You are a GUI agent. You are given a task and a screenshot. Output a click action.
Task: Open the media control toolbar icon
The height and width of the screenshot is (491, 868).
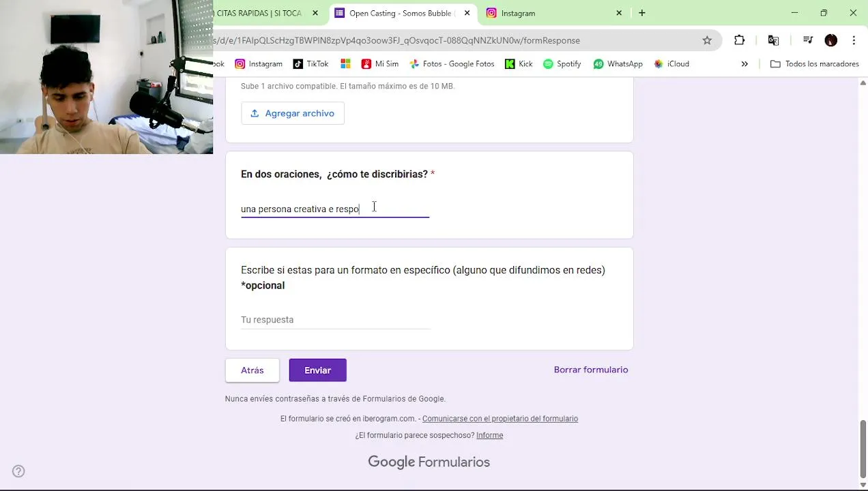(x=808, y=40)
